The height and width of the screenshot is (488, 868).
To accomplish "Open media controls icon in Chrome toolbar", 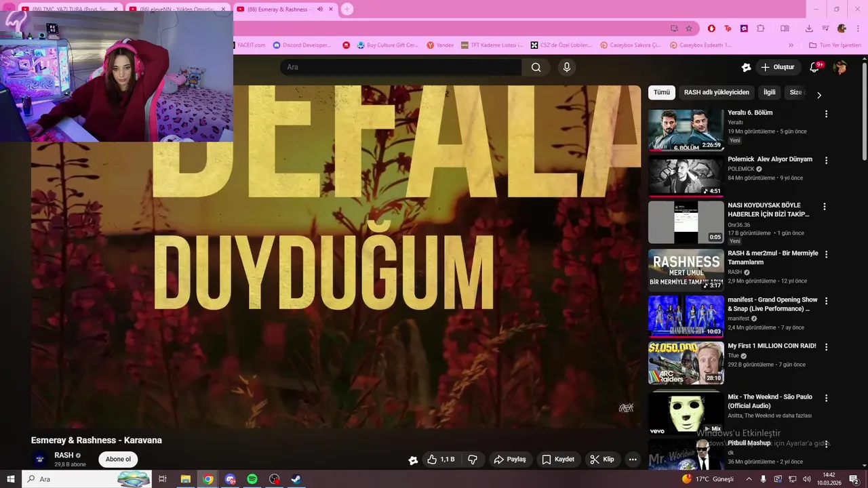I will click(825, 28).
